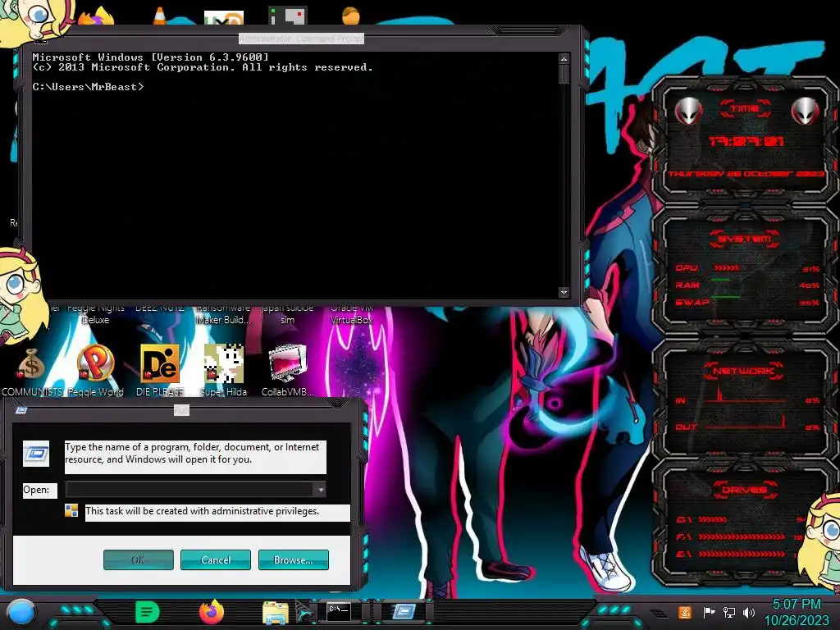
Task: Open the Start orb on the taskbar
Action: (21, 612)
